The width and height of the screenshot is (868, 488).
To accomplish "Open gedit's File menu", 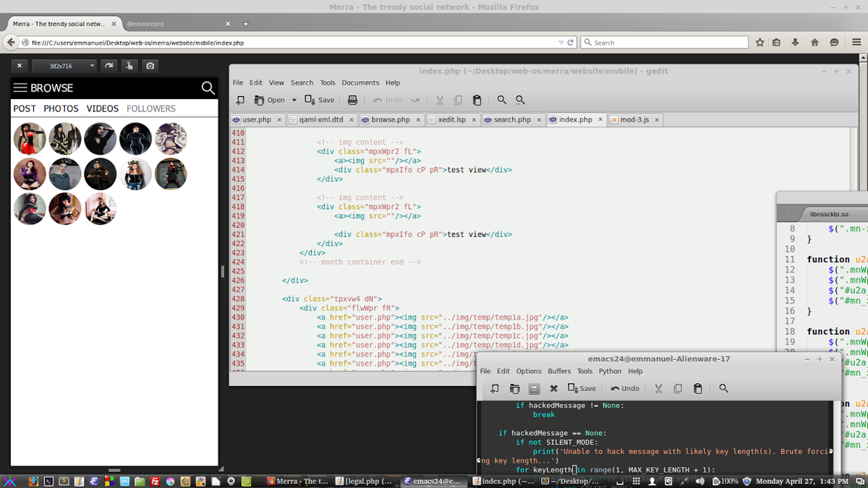I will (x=238, y=82).
